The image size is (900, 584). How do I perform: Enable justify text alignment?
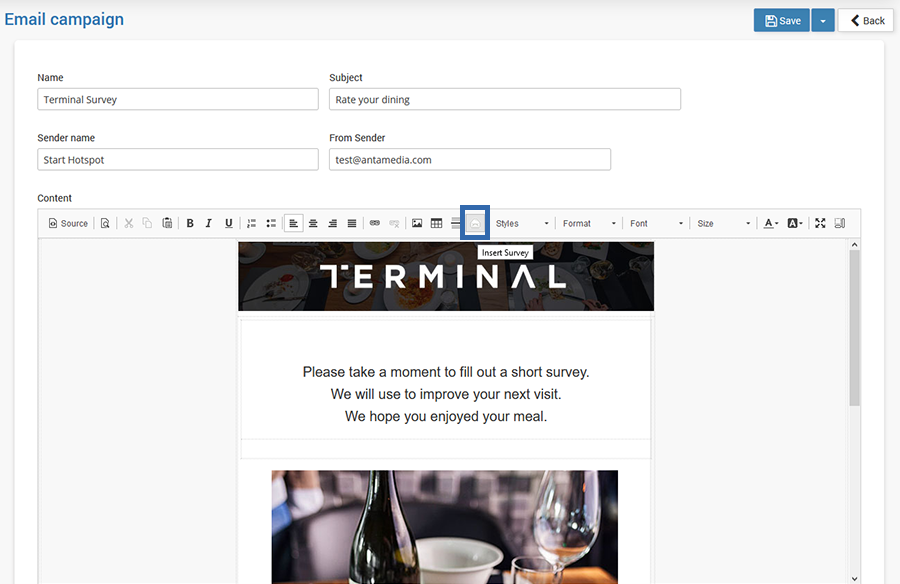[352, 223]
